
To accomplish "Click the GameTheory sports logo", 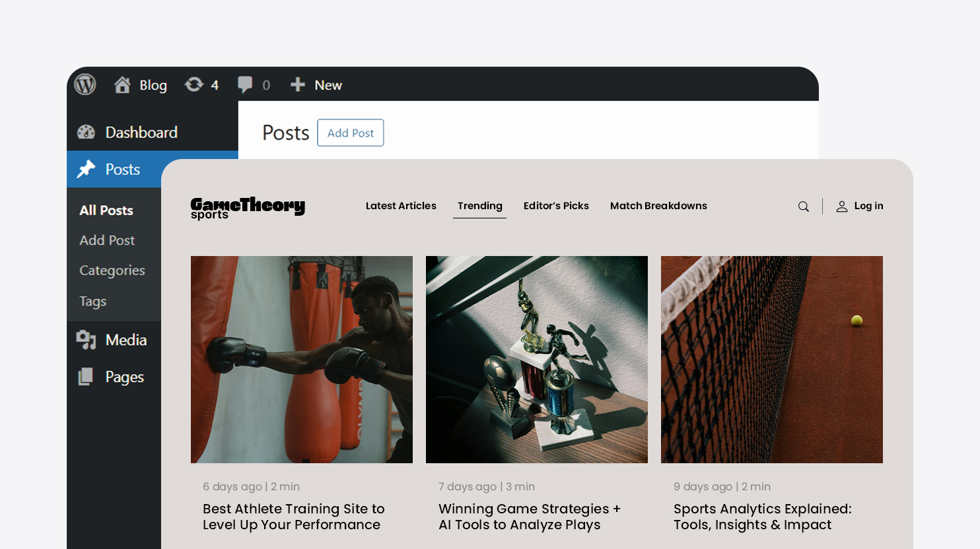I will tap(248, 208).
